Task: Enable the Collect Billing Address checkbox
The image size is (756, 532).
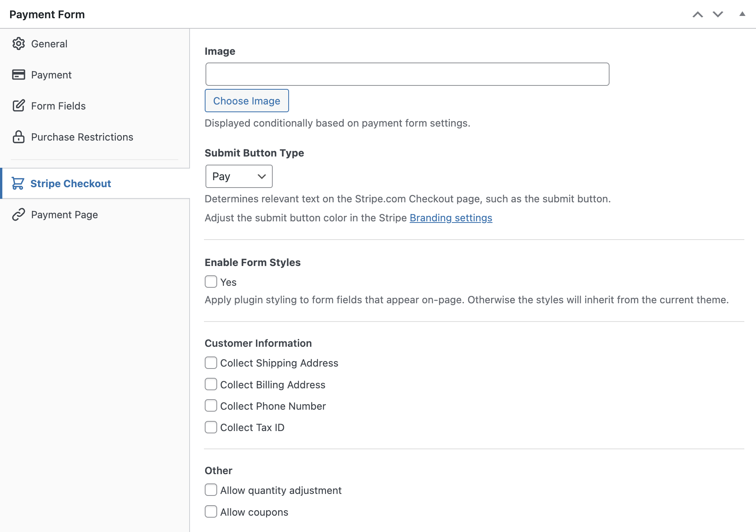Action: pos(211,384)
